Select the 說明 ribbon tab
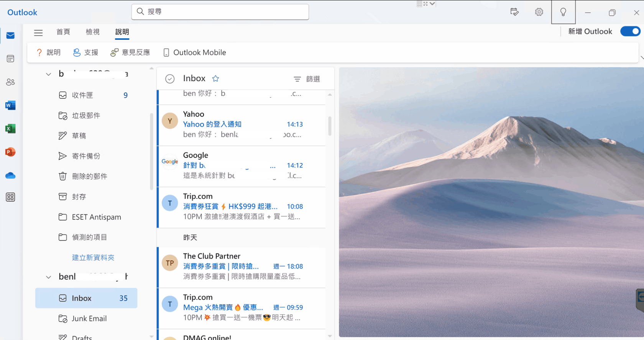Viewport: 644px width, 340px height. click(122, 32)
